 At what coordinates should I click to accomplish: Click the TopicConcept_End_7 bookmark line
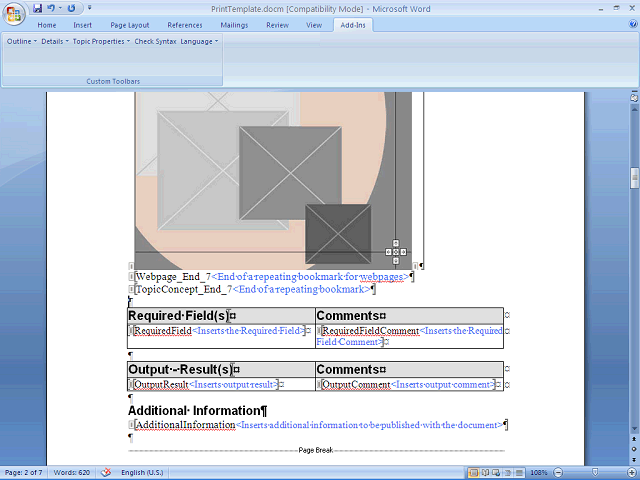(255, 289)
